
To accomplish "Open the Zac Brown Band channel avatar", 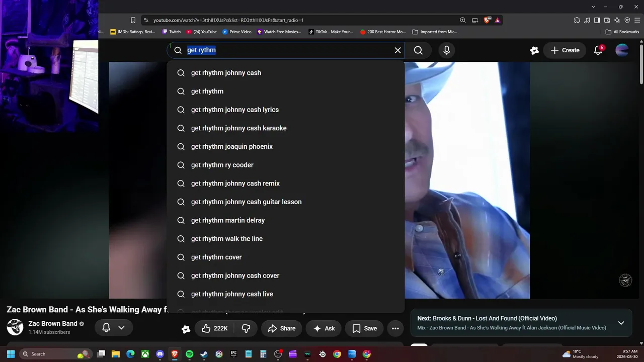I will click(x=15, y=327).
